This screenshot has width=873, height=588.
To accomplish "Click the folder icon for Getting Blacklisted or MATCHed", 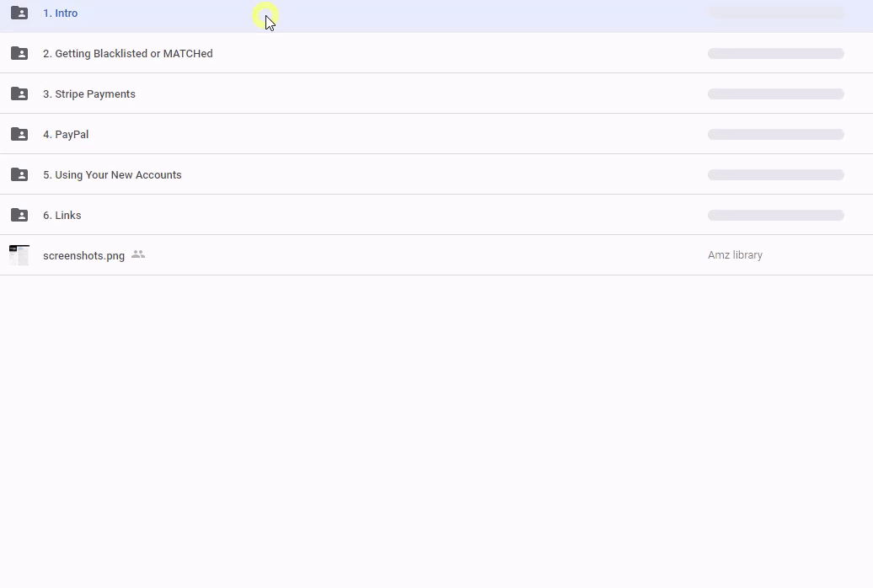I will pos(19,54).
